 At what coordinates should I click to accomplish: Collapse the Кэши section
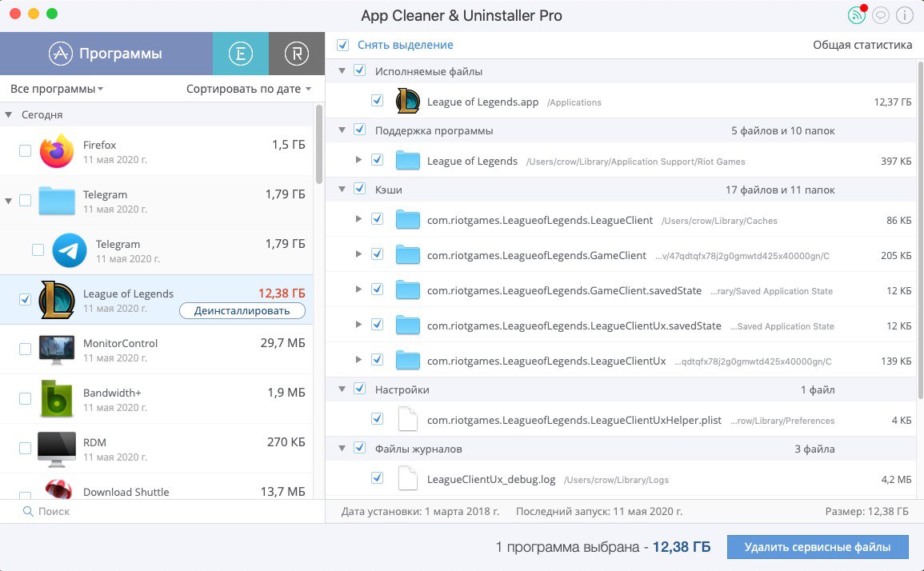point(342,190)
